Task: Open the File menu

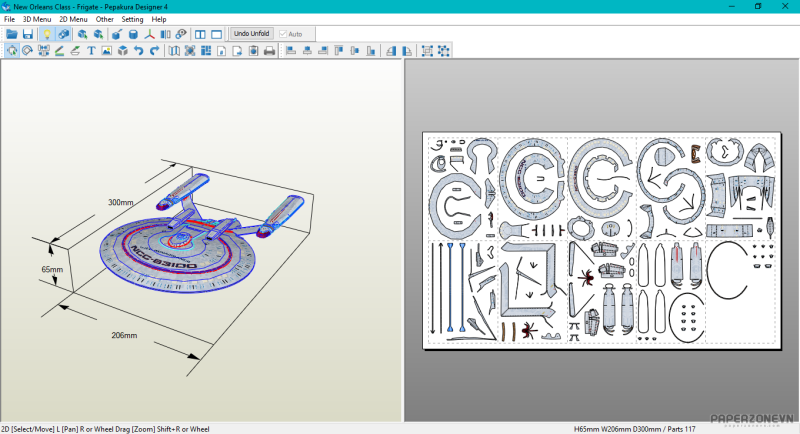Action: tap(9, 19)
